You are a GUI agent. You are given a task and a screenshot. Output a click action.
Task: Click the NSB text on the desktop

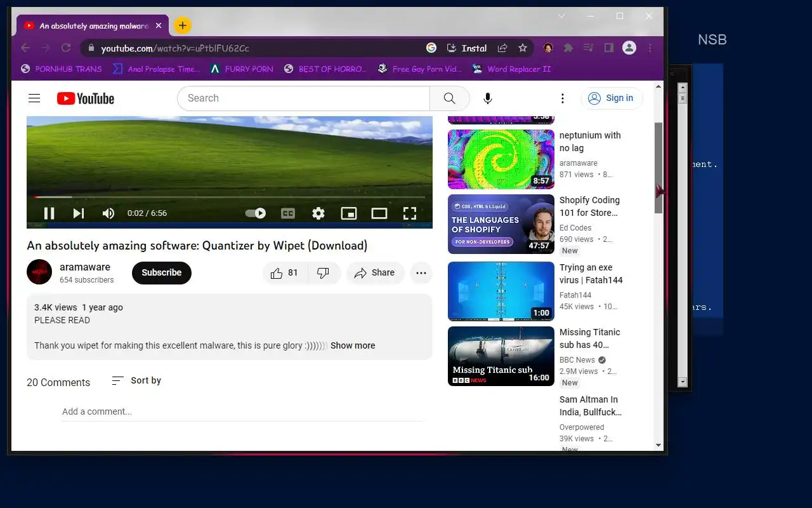pyautogui.click(x=712, y=39)
